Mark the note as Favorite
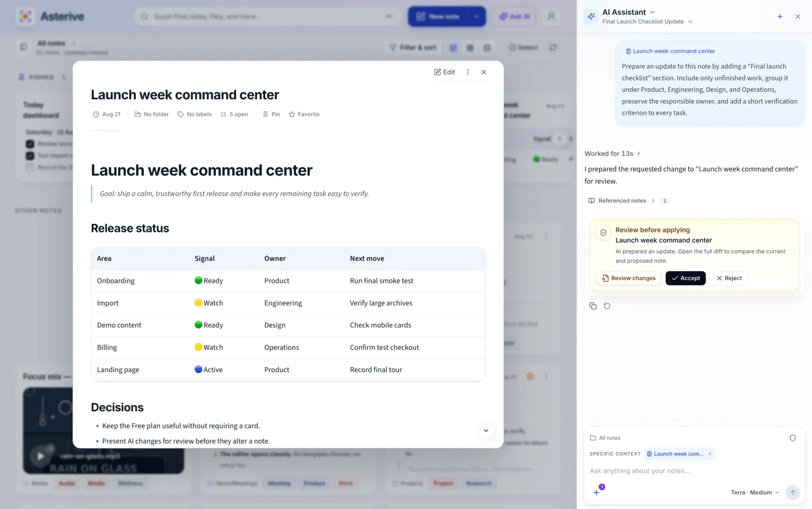The width and height of the screenshot is (812, 509). pyautogui.click(x=304, y=114)
